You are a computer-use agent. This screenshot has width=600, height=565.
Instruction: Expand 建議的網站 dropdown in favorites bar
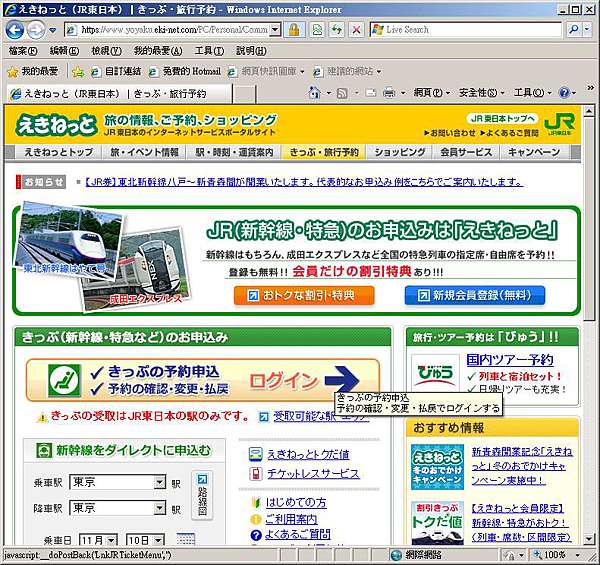[x=379, y=72]
